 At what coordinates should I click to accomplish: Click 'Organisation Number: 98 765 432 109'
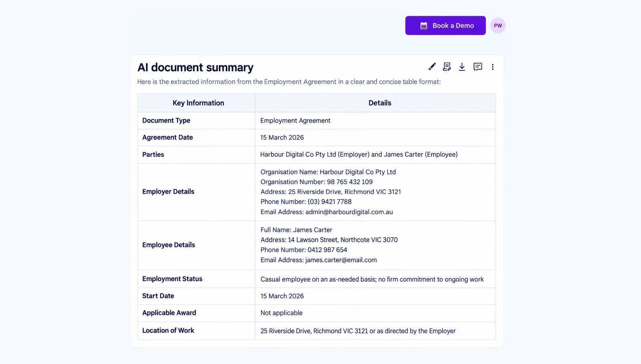pyautogui.click(x=316, y=182)
